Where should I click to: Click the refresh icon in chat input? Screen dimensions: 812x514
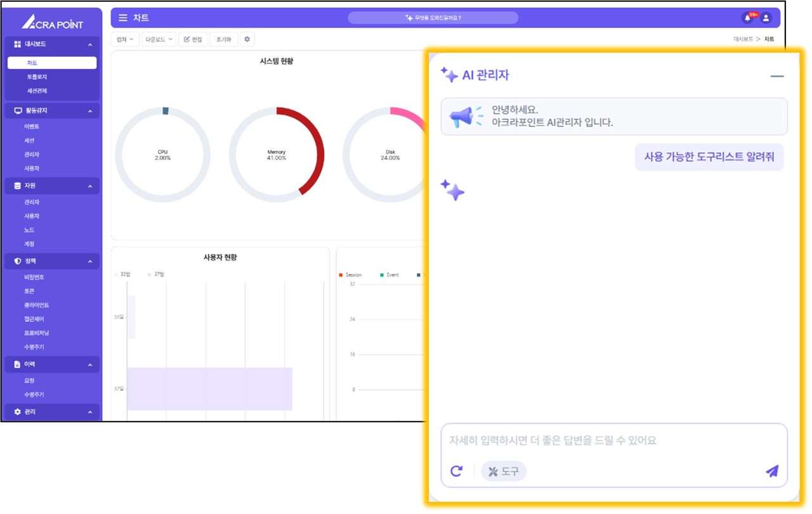coord(456,471)
